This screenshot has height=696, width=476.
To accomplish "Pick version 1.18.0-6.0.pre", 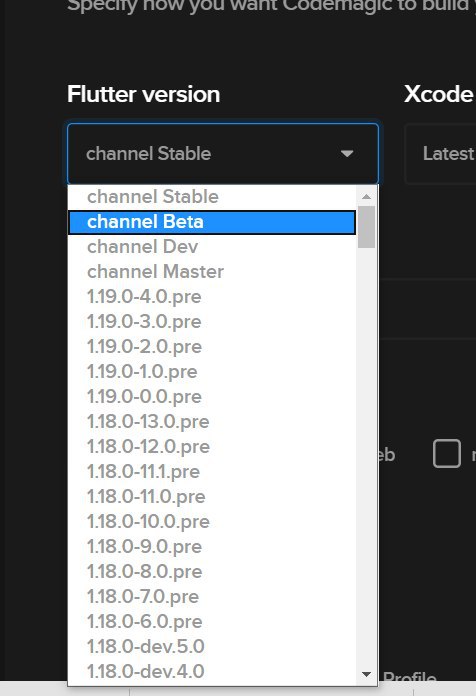I will click(212, 621).
